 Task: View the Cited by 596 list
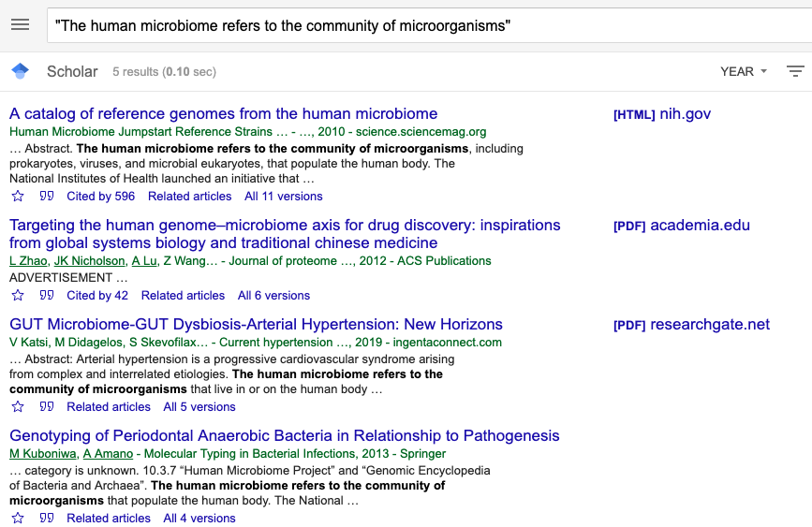pos(100,197)
